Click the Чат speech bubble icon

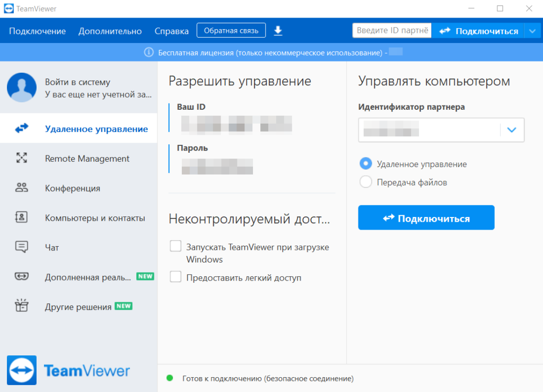tap(21, 247)
